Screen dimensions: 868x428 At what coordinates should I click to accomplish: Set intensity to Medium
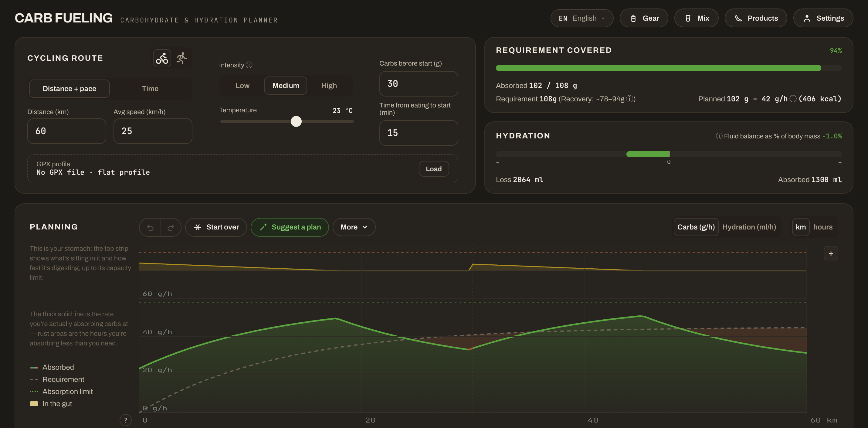(285, 86)
